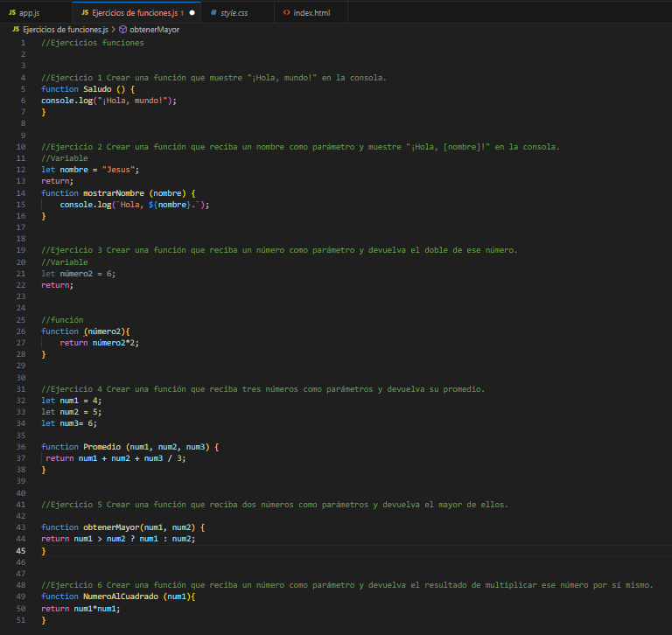Click console.log "¡Hola, mundo!" on line 6
672x635 pixels.
click(108, 101)
